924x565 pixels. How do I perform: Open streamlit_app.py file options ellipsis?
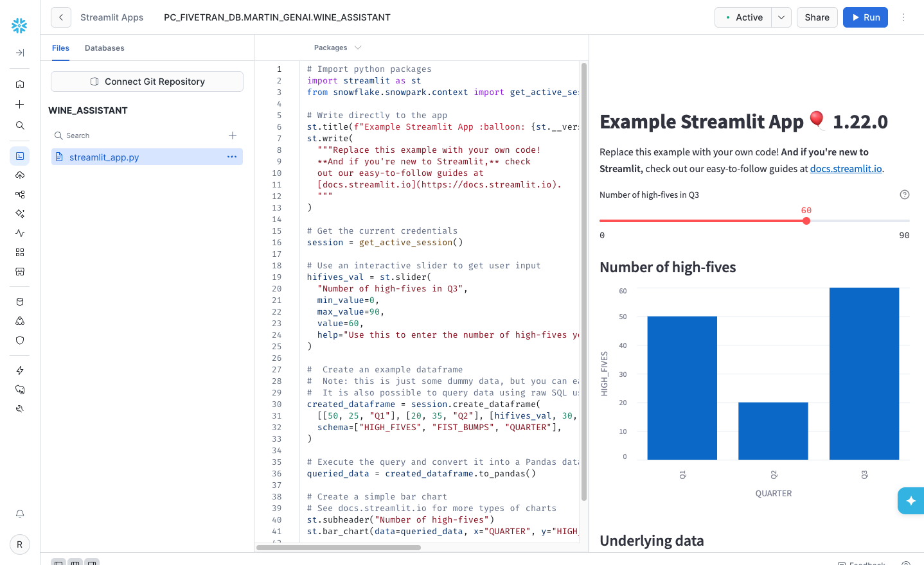pos(232,157)
